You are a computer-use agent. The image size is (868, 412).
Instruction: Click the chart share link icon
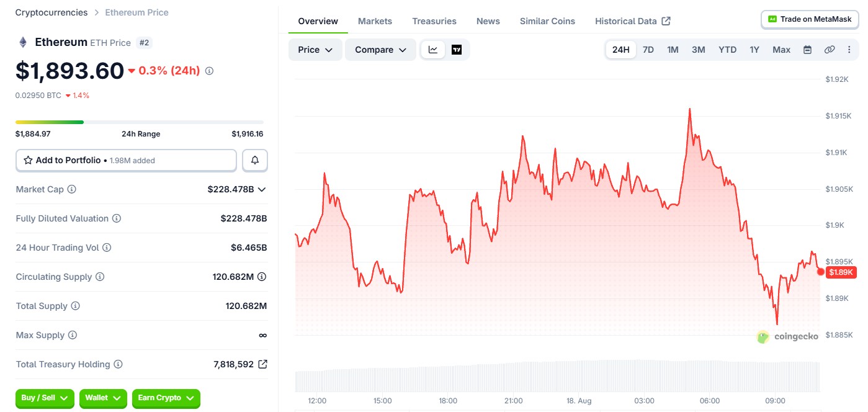830,50
